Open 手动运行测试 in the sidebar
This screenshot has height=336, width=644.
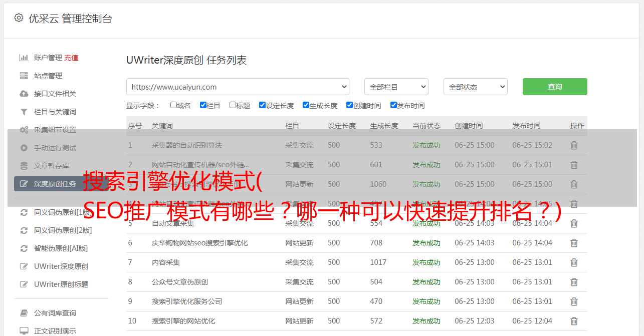click(x=55, y=148)
